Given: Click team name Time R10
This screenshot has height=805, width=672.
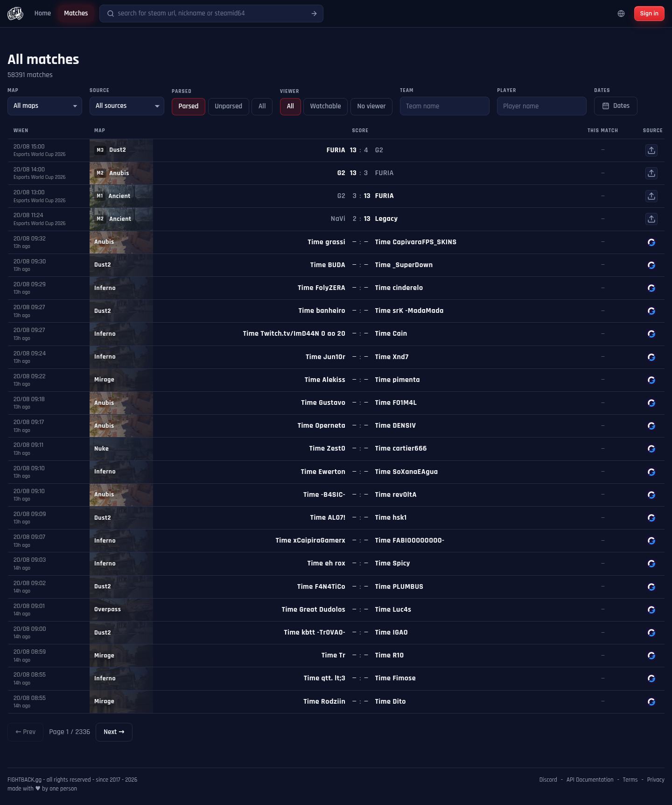Looking at the screenshot, I should (x=389, y=655).
